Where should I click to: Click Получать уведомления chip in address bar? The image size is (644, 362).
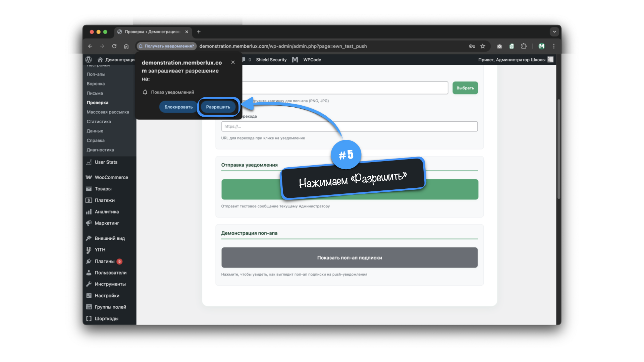point(166,46)
